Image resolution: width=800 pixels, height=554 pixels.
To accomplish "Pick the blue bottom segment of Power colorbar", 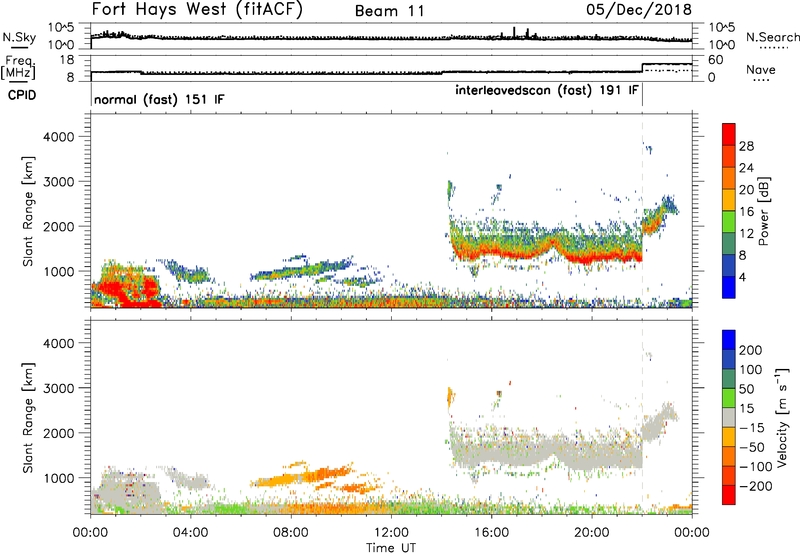I will (729, 287).
